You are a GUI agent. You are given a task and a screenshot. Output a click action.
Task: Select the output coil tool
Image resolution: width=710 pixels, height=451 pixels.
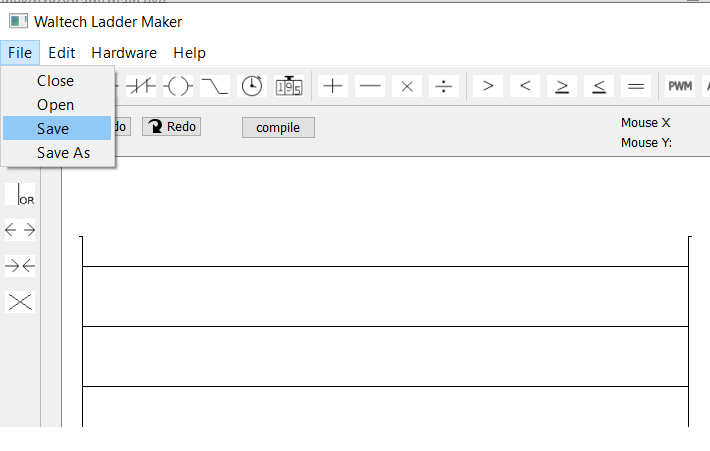[x=178, y=86]
